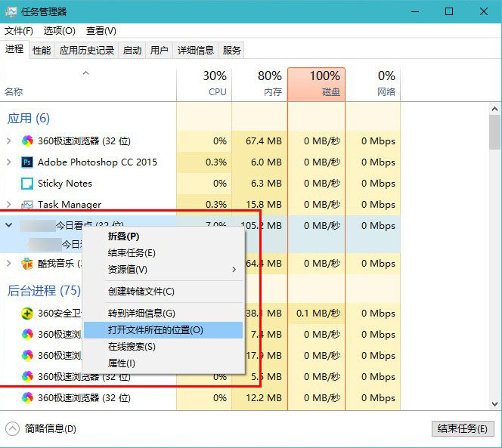
Task: Click the Task Manager title bar icon
Action: (11, 11)
